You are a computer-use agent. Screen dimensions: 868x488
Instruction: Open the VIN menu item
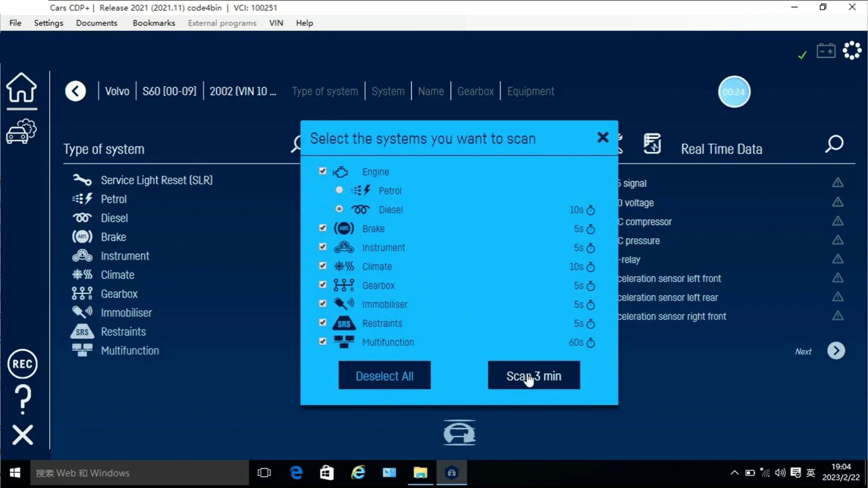(x=275, y=23)
